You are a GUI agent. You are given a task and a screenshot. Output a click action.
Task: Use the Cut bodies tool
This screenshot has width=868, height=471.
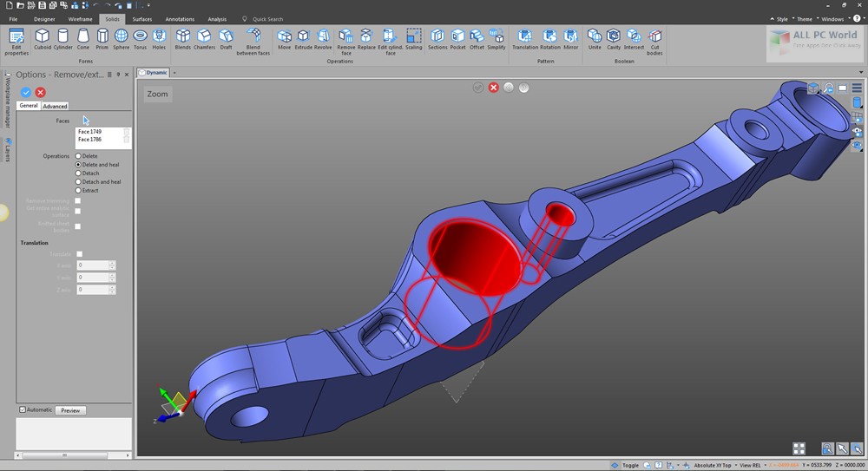[654, 42]
